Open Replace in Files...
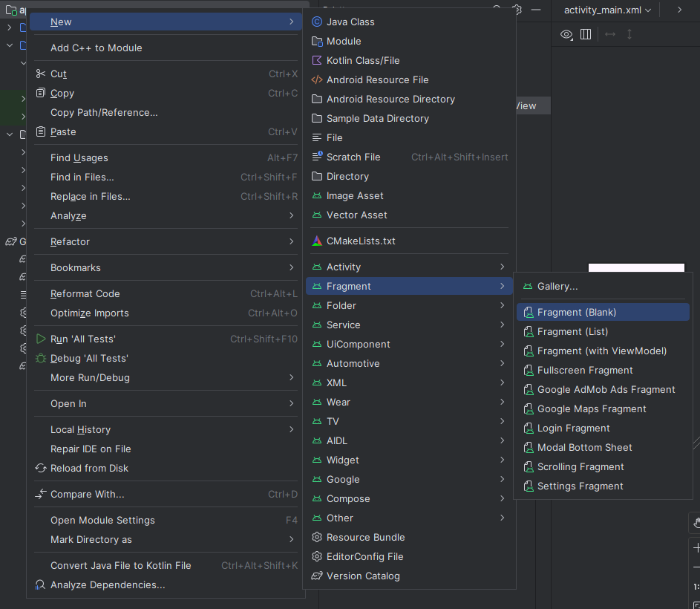 coord(166,197)
